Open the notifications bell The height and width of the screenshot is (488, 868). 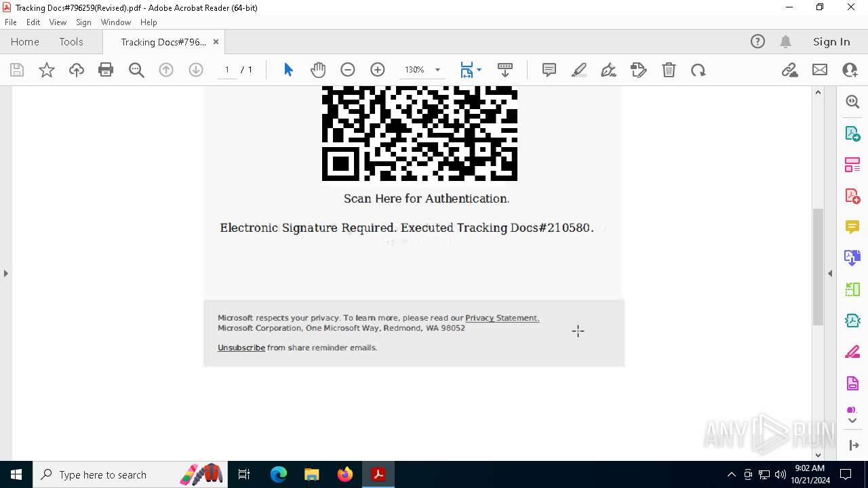click(x=786, y=41)
